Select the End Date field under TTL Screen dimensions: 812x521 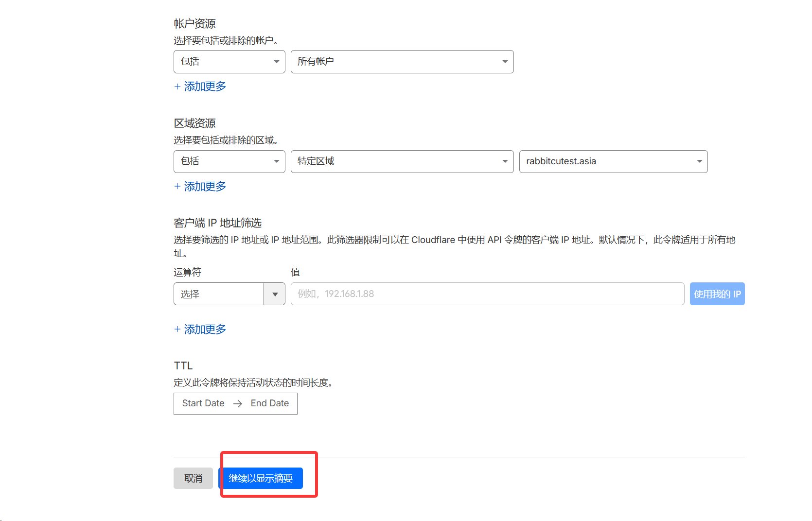coord(269,403)
